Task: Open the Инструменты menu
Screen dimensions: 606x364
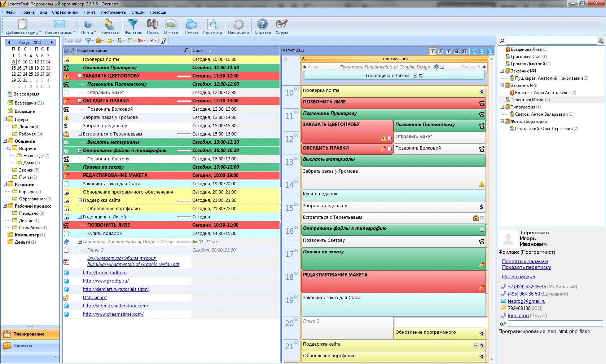Action: click(113, 12)
